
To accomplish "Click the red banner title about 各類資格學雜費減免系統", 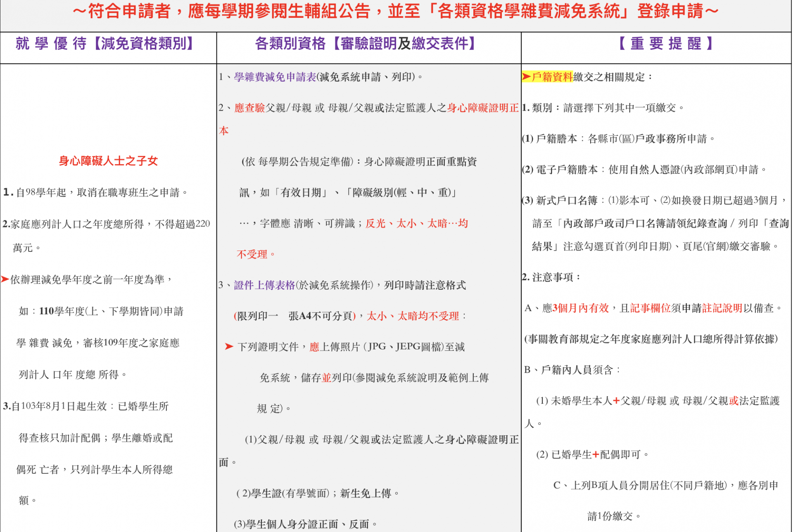I will [395, 12].
